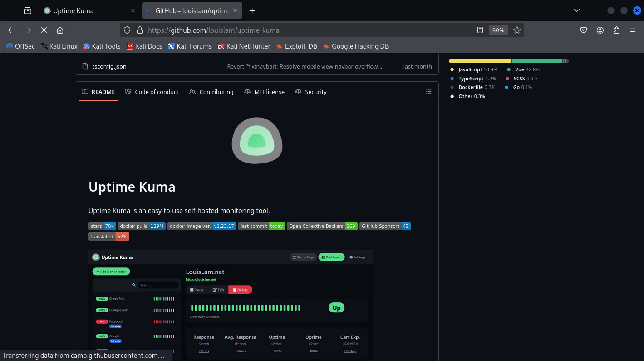Viewport: 644px width, 361px height.
Task: Open the Extensions puzzle icon
Action: (x=616, y=30)
